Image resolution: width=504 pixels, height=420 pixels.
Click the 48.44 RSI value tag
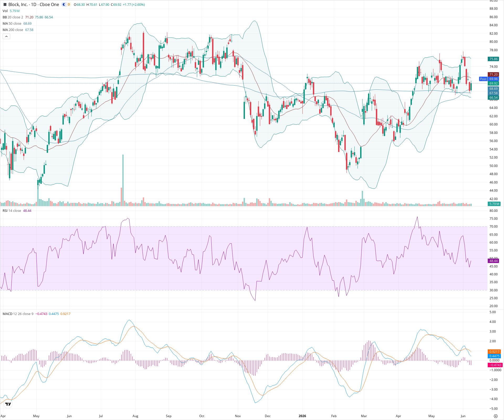click(493, 261)
